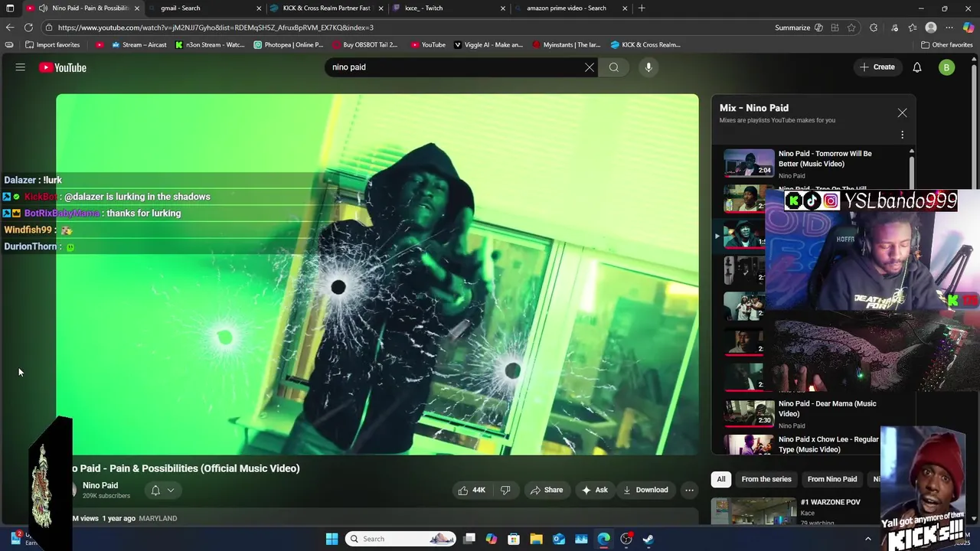Switch to the kxce_ - Twitch tab
This screenshot has width=980, height=551.
449,8
